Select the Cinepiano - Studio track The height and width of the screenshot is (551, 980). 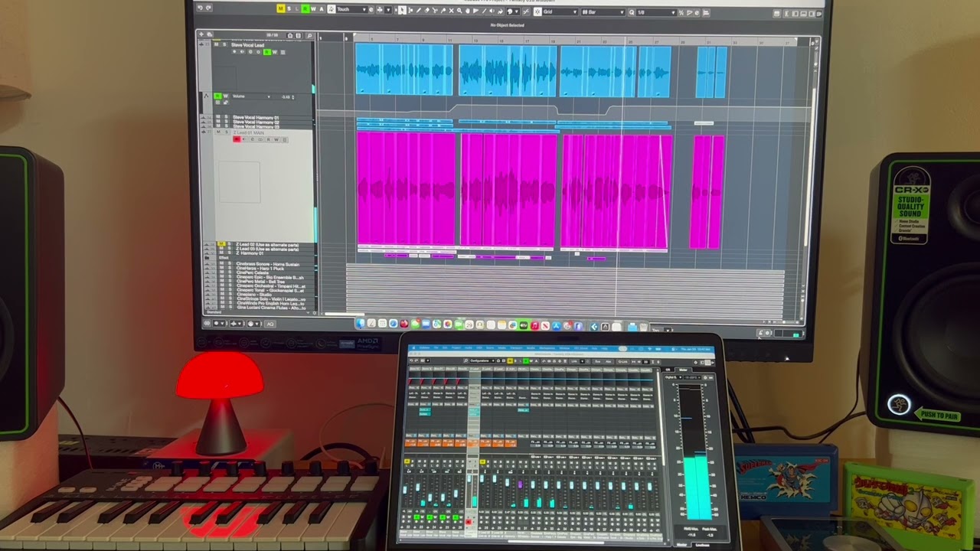coord(254,295)
